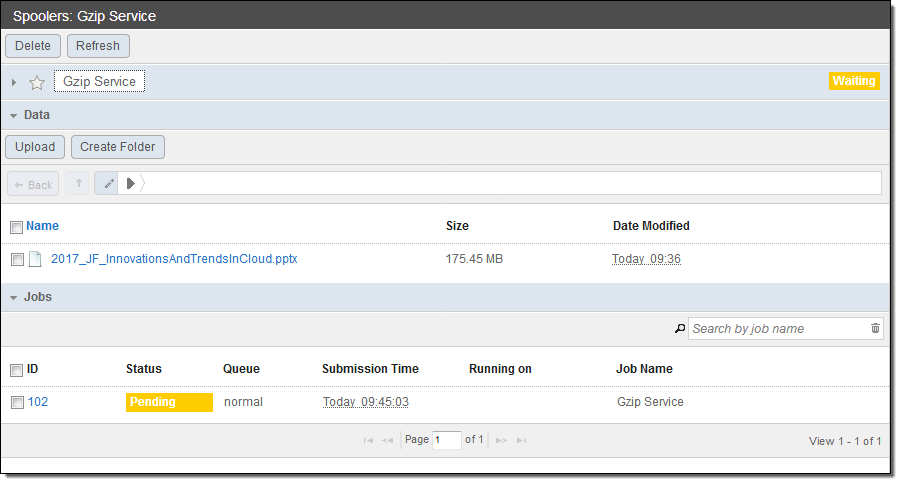Screen dimensions: 901x484
Task: Go to the first page of jobs
Action: [368, 440]
